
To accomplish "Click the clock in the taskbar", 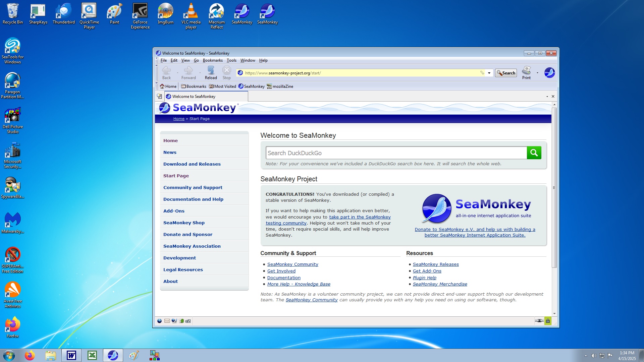I will coord(627,356).
